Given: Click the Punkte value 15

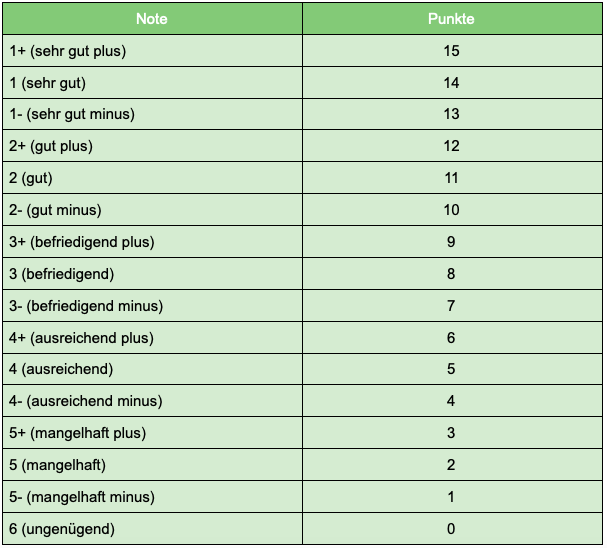Looking at the screenshot, I should (x=452, y=51).
